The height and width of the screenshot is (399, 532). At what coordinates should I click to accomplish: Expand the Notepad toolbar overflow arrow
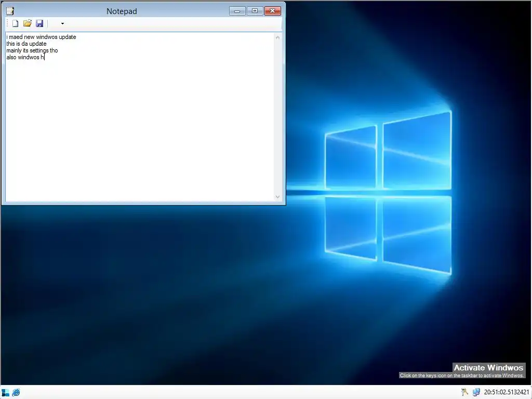click(62, 23)
